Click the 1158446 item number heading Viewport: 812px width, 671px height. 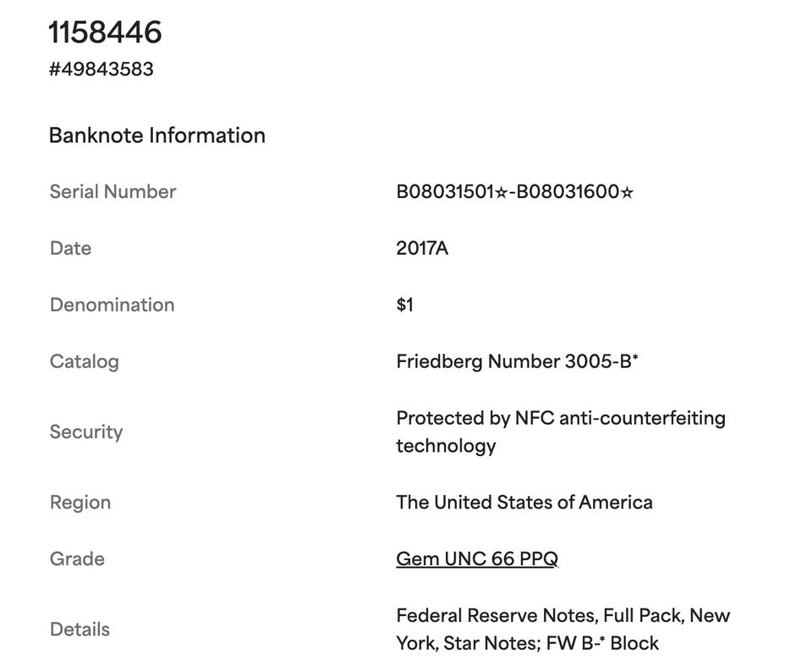[105, 32]
